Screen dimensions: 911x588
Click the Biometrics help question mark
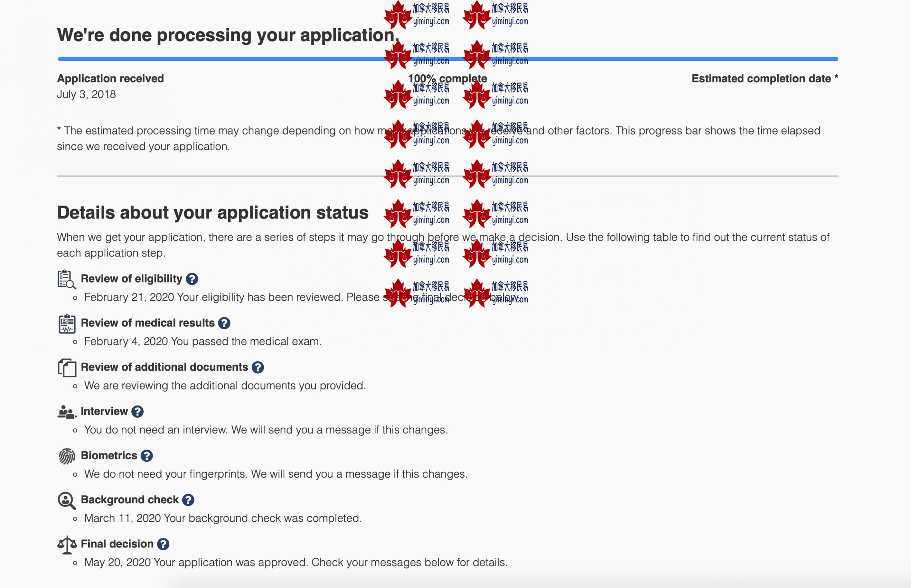(x=146, y=456)
